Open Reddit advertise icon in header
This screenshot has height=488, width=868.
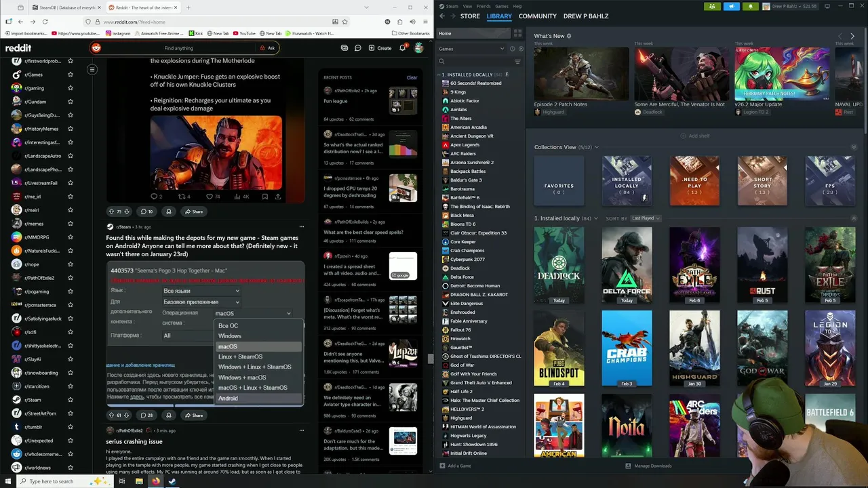(x=344, y=48)
